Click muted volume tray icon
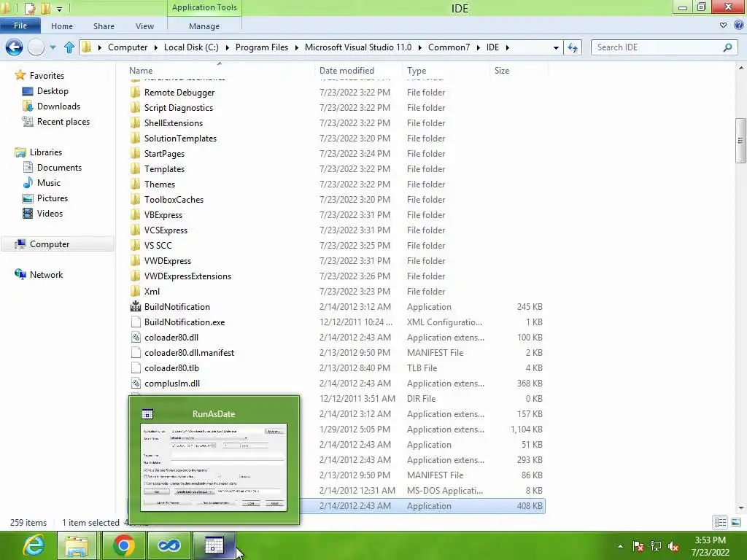Viewport: 747px width, 560px height. tap(673, 546)
